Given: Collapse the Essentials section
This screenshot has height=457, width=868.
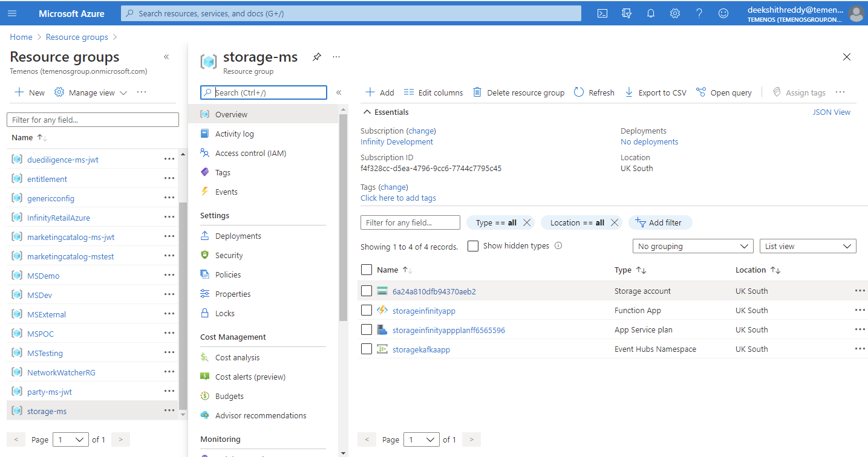Looking at the screenshot, I should (x=367, y=112).
